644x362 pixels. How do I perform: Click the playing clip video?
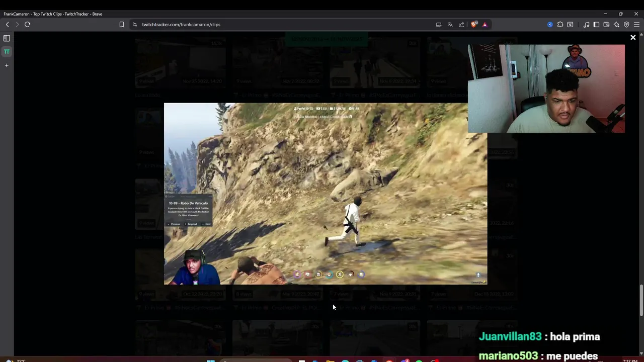pos(326,194)
